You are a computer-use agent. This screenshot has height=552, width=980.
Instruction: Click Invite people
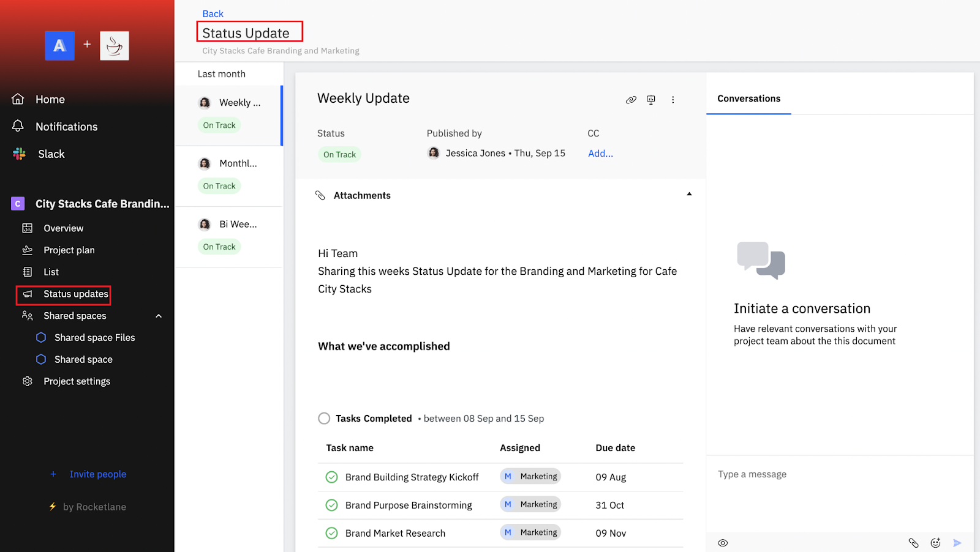pyautogui.click(x=98, y=474)
